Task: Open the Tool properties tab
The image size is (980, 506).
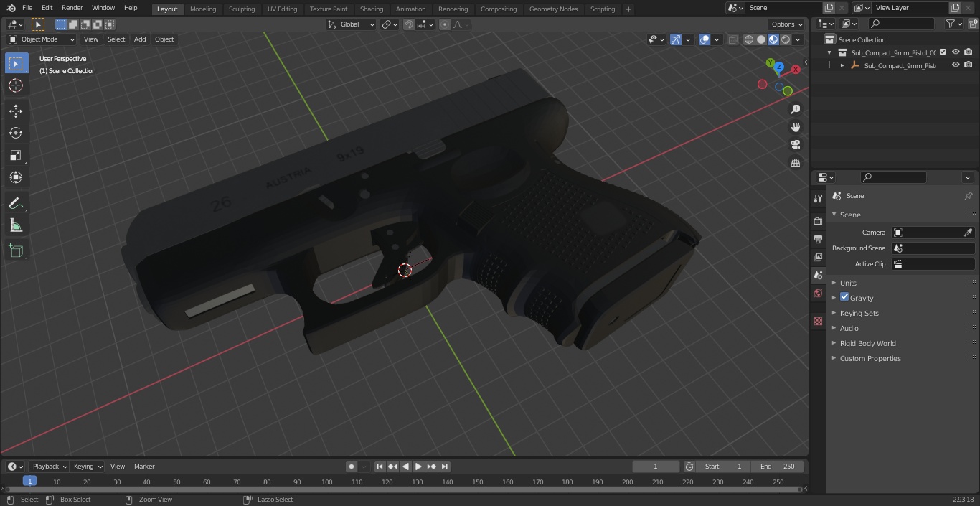Action: point(818,198)
